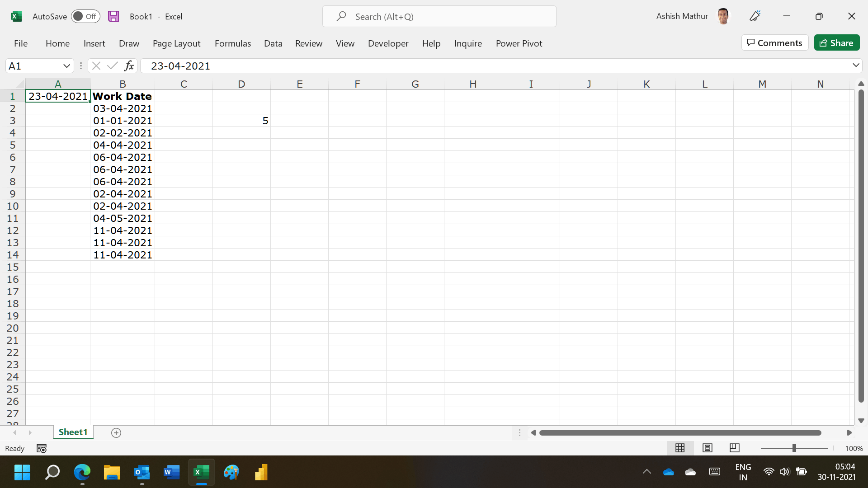Click the vertical scrollbar down arrow
The height and width of the screenshot is (488, 868).
pos(861,421)
